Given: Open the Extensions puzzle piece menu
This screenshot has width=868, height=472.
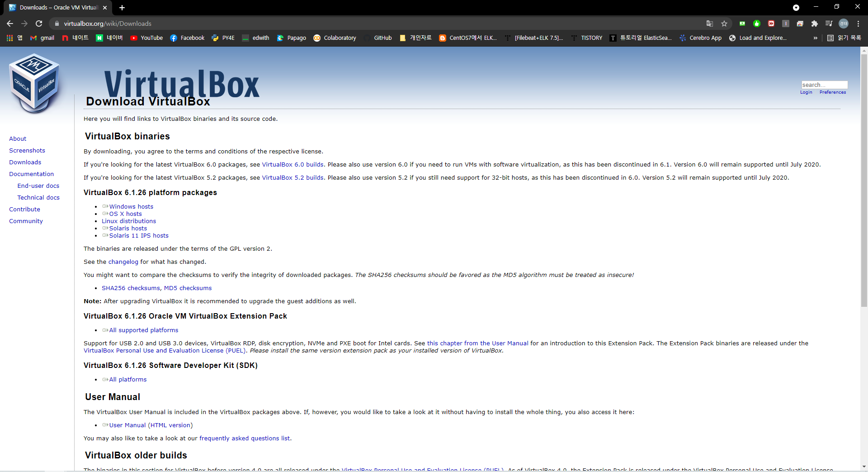Looking at the screenshot, I should point(815,24).
